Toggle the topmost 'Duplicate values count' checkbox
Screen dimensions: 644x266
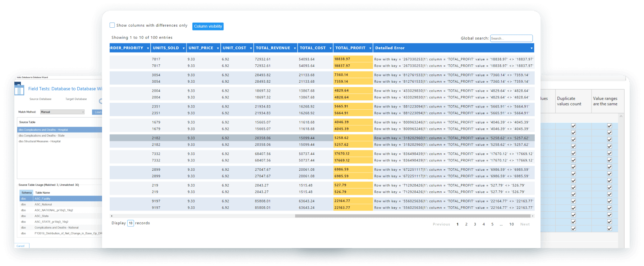(x=574, y=126)
